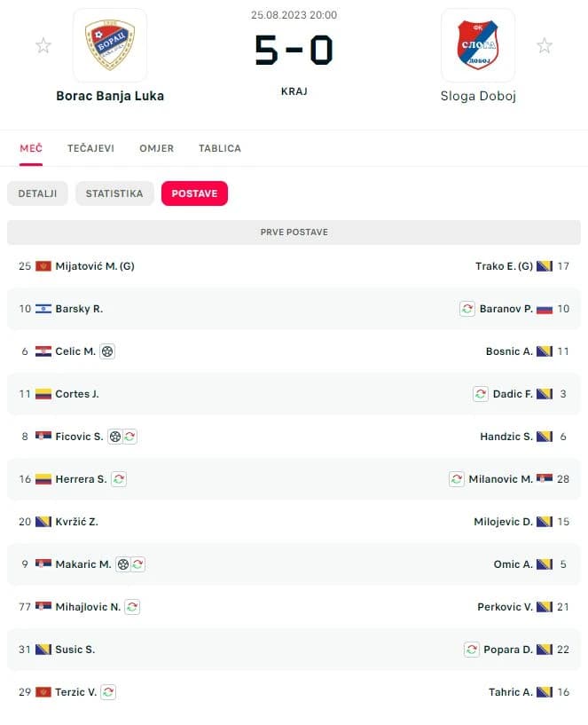
Task: Click the goal icon next to Makaric M.
Action: point(123,564)
